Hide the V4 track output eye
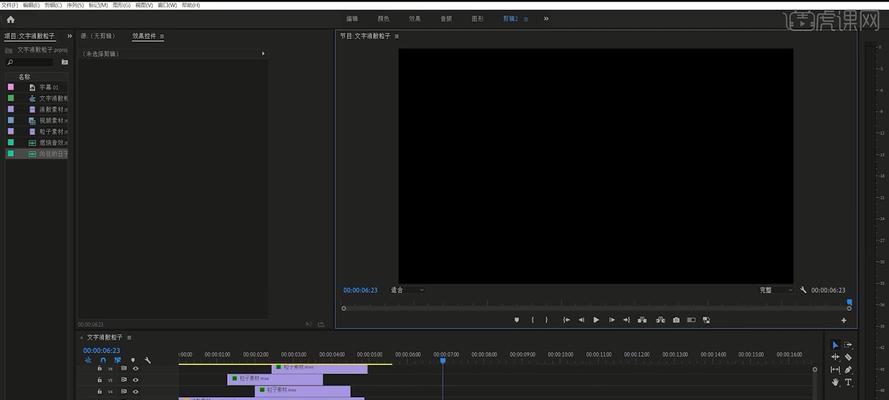The image size is (889, 400). click(136, 392)
